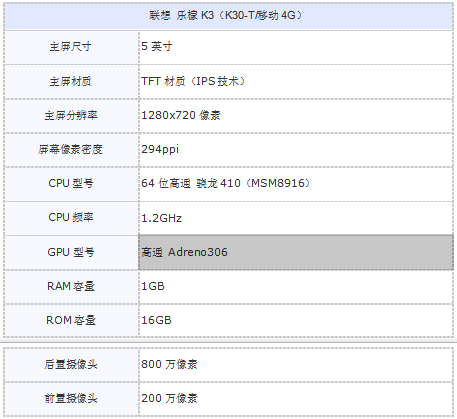457x419 pixels.
Task: Select the RAM 容量 label cell
Action: click(71, 287)
